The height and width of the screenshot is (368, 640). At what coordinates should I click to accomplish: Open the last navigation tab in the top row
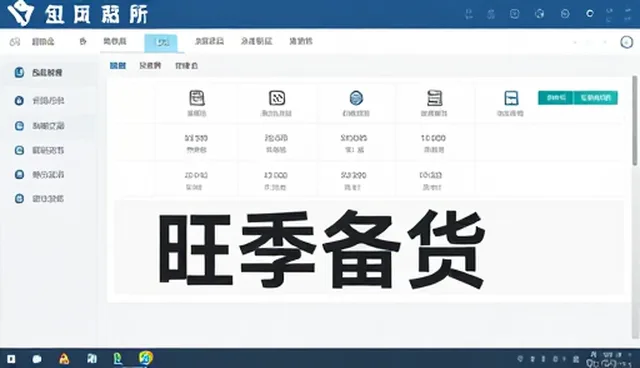(x=301, y=41)
